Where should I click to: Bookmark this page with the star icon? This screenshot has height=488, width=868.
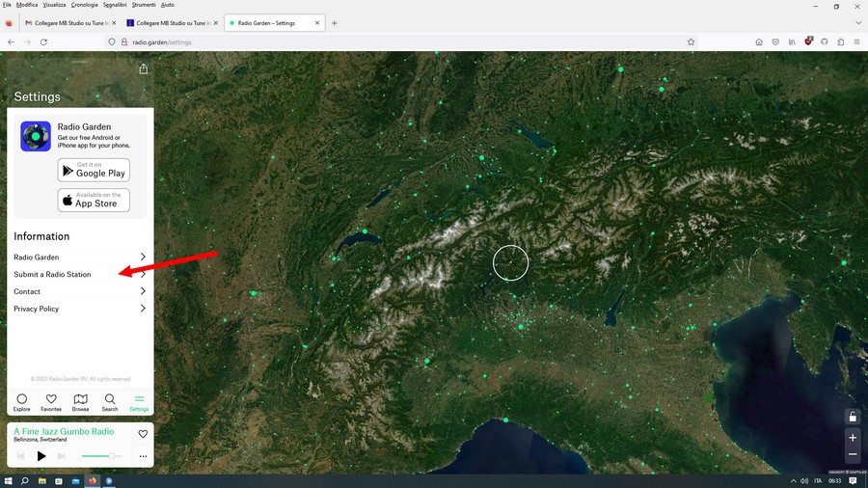click(x=691, y=42)
